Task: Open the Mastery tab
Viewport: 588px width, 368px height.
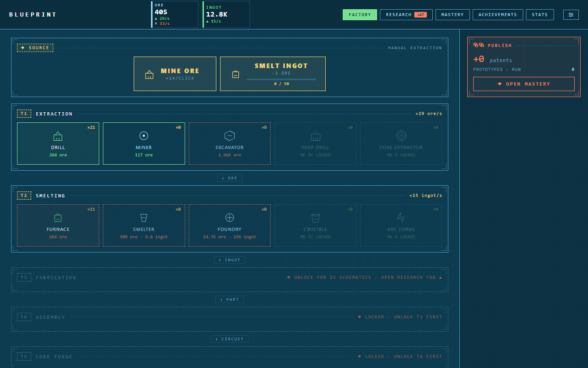Action: click(452, 15)
